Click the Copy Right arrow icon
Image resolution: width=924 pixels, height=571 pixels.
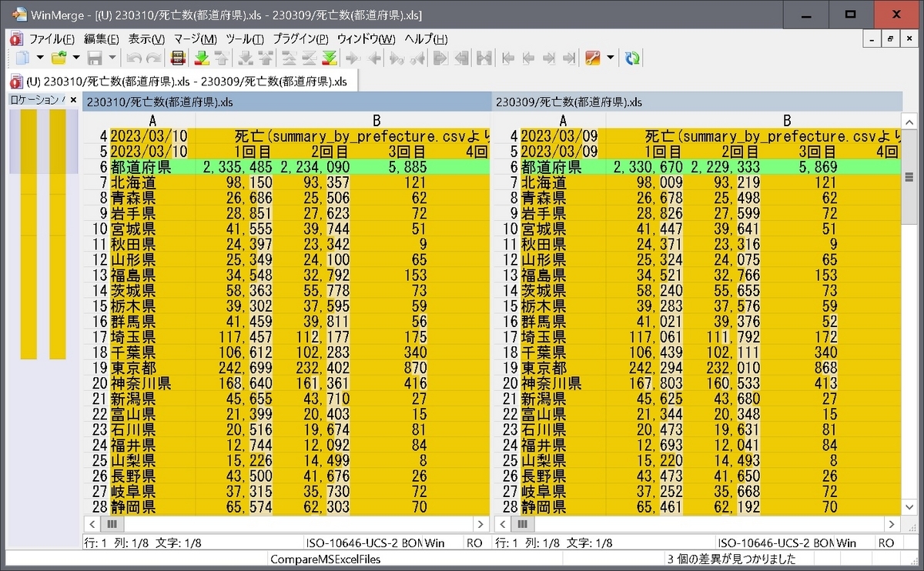[x=353, y=58]
